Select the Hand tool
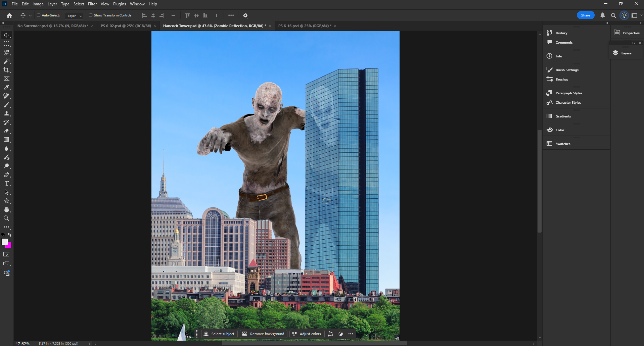This screenshot has height=346, width=644. (6, 209)
